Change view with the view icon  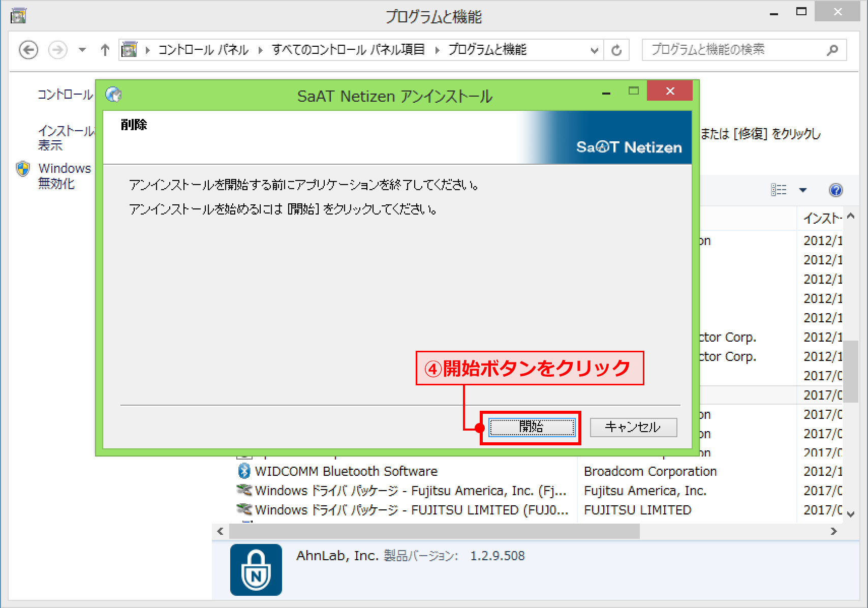779,190
